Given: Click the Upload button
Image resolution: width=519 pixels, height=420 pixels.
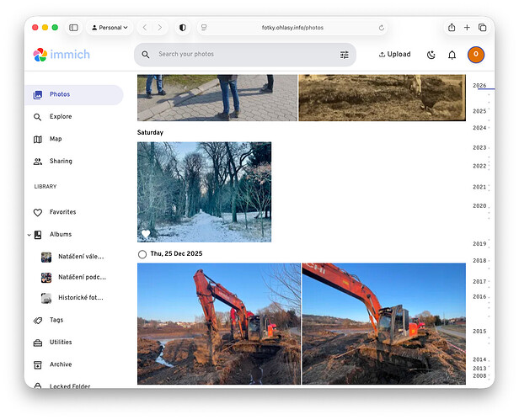Looking at the screenshot, I should 395,55.
